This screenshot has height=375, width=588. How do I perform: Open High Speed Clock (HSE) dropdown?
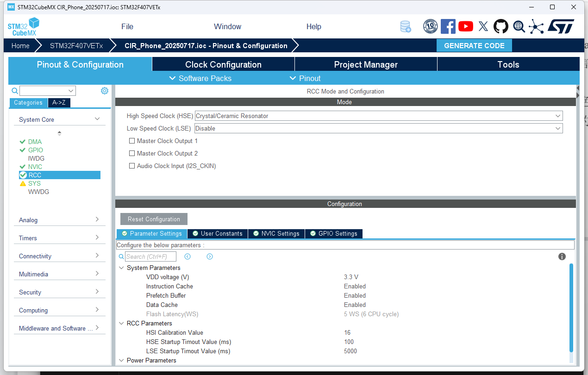pyautogui.click(x=379, y=116)
